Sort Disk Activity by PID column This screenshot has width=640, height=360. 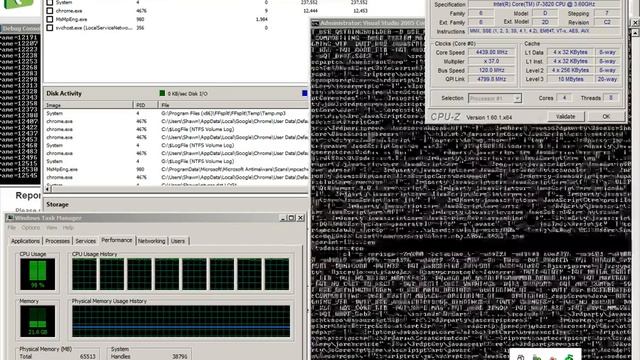(145, 105)
